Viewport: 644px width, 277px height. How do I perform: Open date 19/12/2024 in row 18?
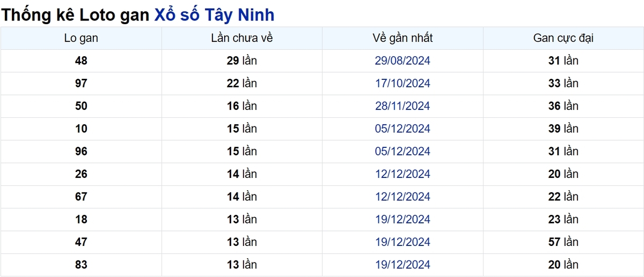(402, 219)
